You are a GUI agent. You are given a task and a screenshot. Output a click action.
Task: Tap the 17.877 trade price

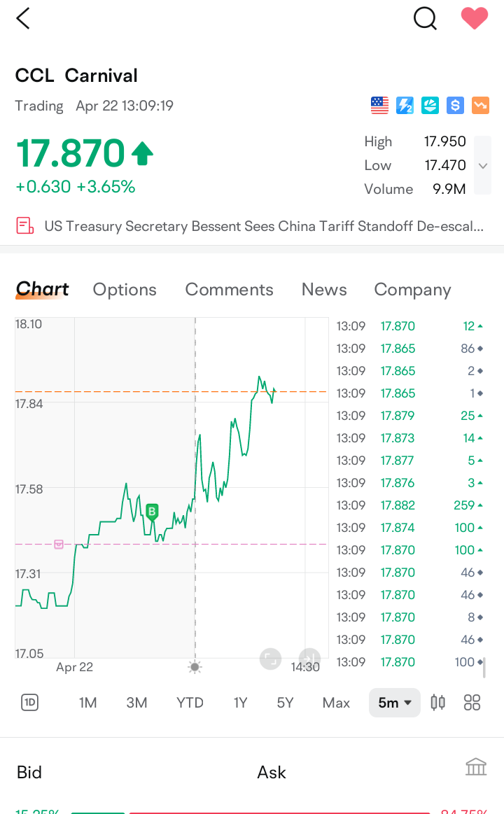(x=398, y=461)
